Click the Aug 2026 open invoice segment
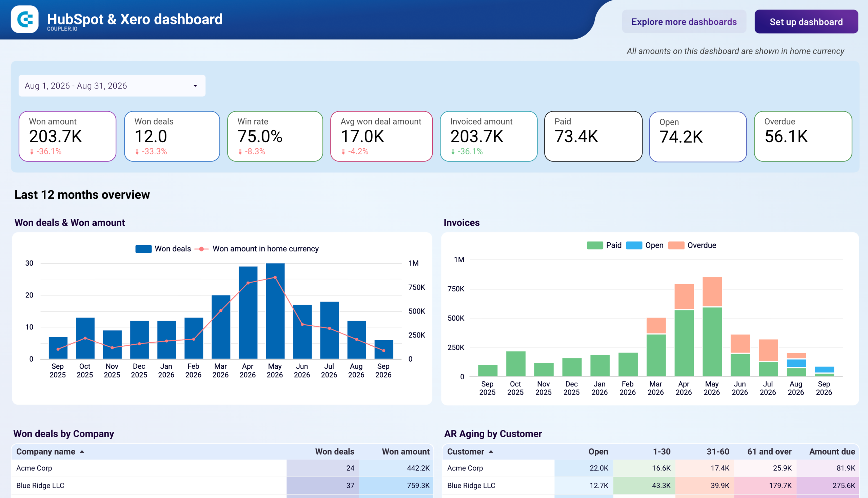This screenshot has height=498, width=868. (796, 363)
